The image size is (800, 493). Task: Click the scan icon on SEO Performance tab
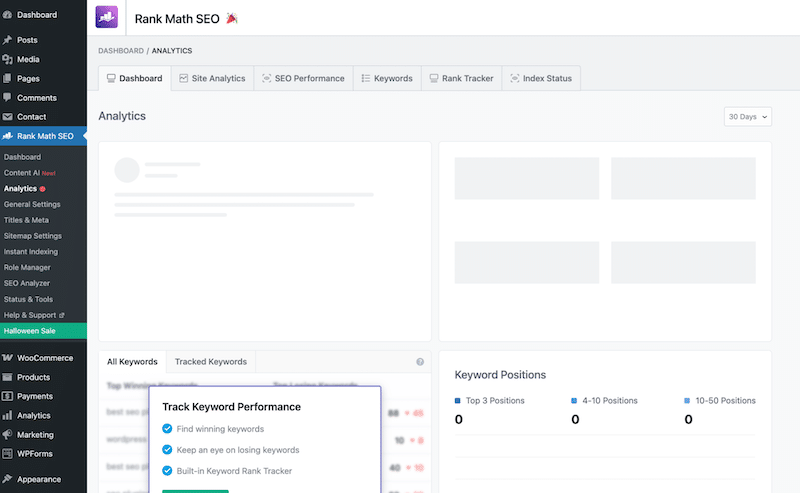(x=266, y=78)
